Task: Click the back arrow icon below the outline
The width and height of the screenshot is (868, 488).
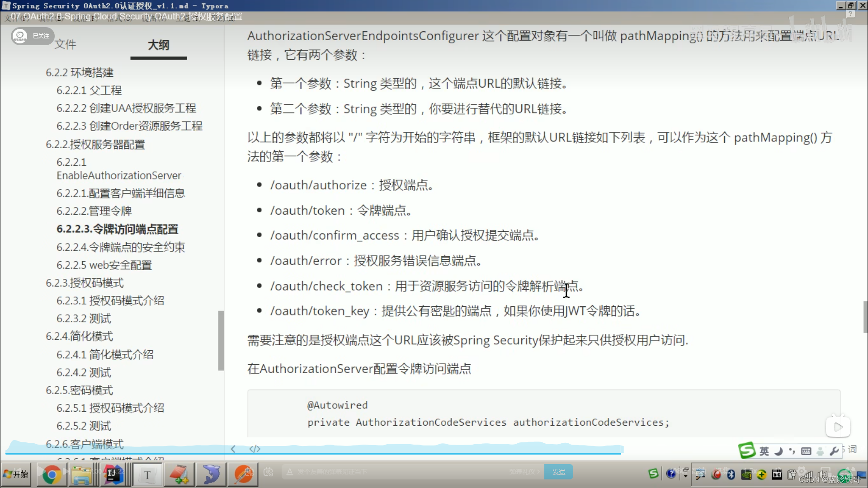Action: pyautogui.click(x=233, y=449)
